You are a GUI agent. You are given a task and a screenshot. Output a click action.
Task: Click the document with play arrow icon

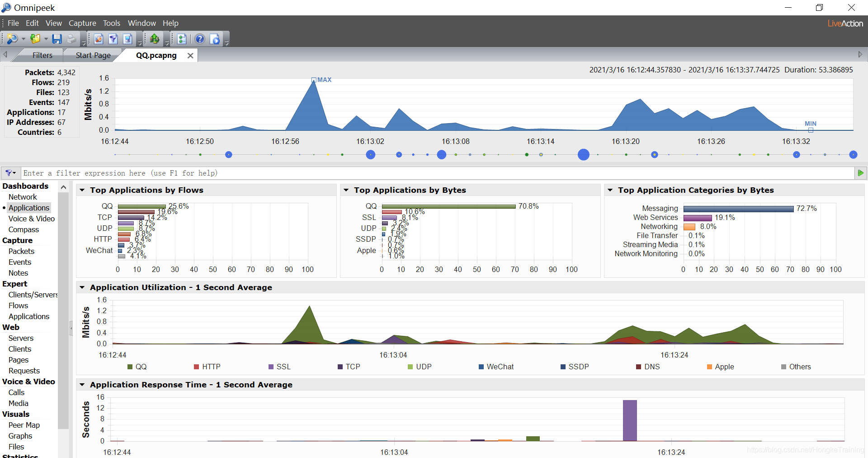(x=215, y=39)
